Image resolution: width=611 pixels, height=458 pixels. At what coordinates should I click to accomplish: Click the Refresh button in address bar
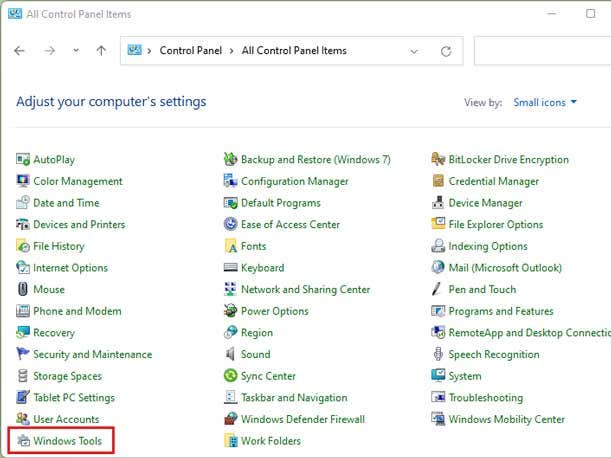click(x=445, y=51)
